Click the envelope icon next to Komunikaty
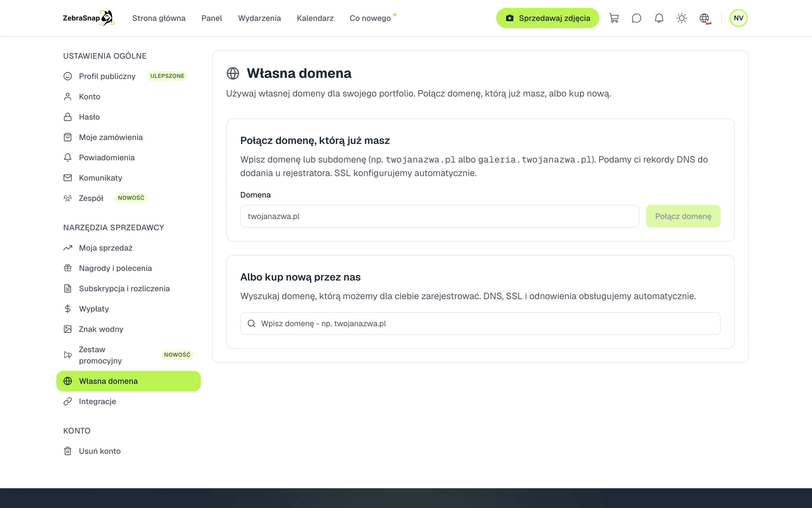812x508 pixels. coord(68,178)
